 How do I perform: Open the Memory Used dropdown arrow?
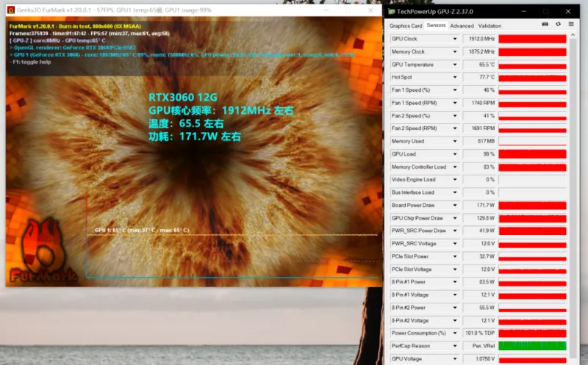(x=455, y=141)
